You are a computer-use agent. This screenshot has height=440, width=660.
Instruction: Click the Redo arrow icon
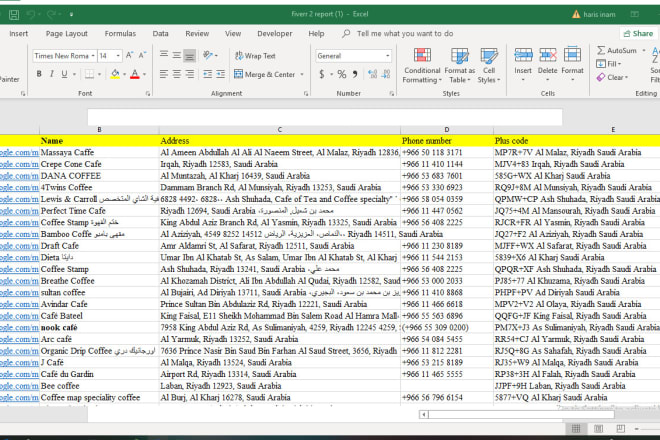(51, 15)
